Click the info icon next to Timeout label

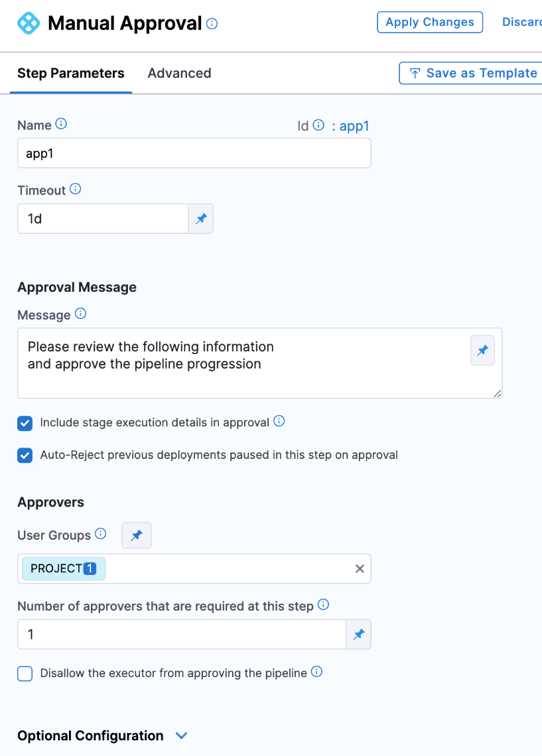(76, 190)
